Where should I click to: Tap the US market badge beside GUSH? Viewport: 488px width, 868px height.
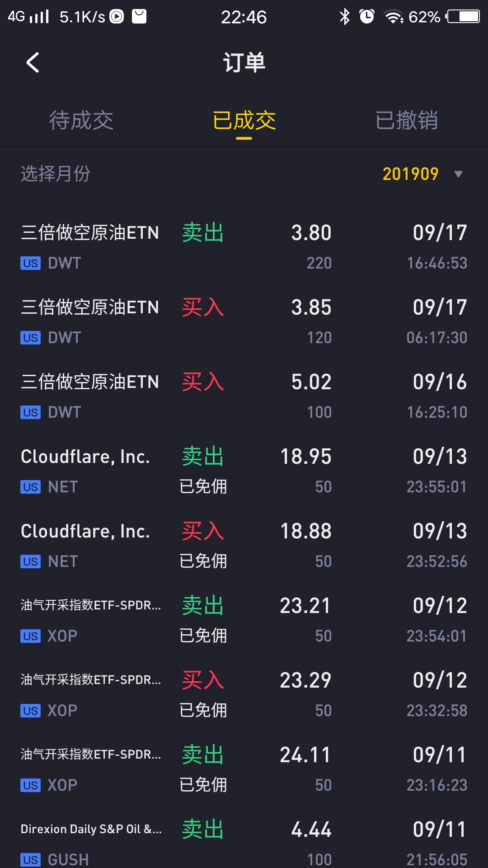point(30,859)
